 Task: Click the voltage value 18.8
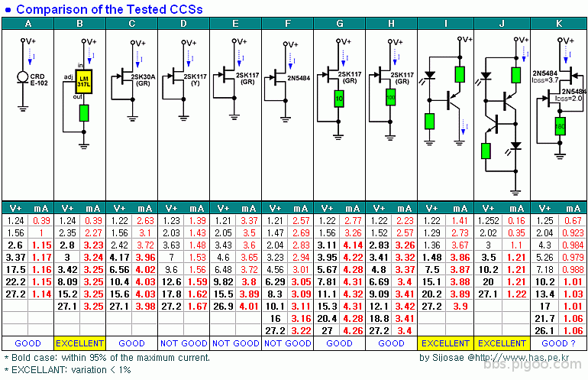click(379, 319)
